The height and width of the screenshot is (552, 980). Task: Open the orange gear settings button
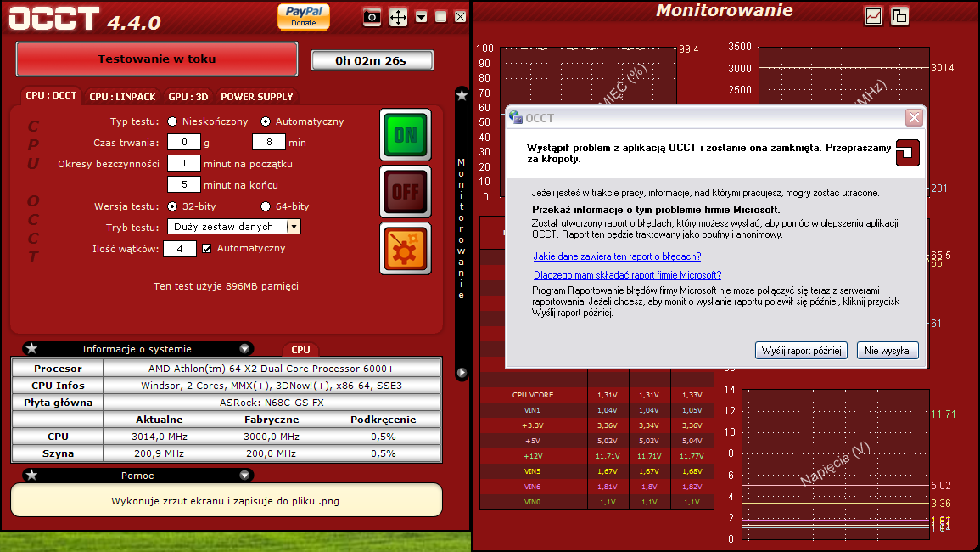pos(406,249)
